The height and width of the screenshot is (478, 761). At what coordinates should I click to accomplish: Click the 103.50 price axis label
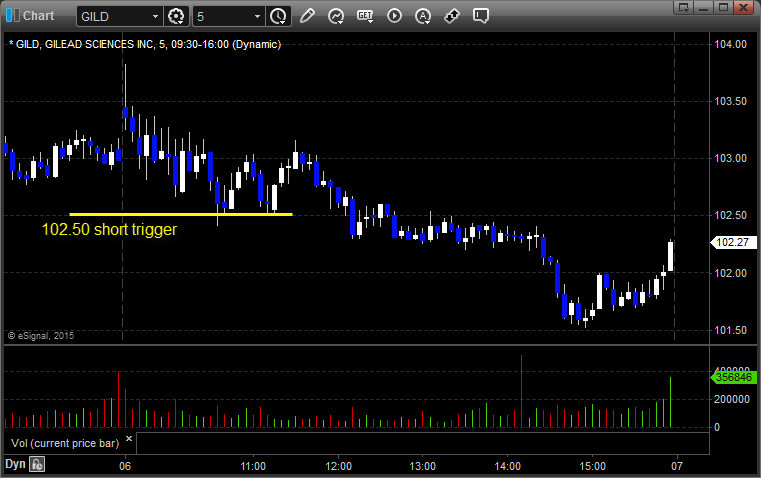tap(730, 101)
